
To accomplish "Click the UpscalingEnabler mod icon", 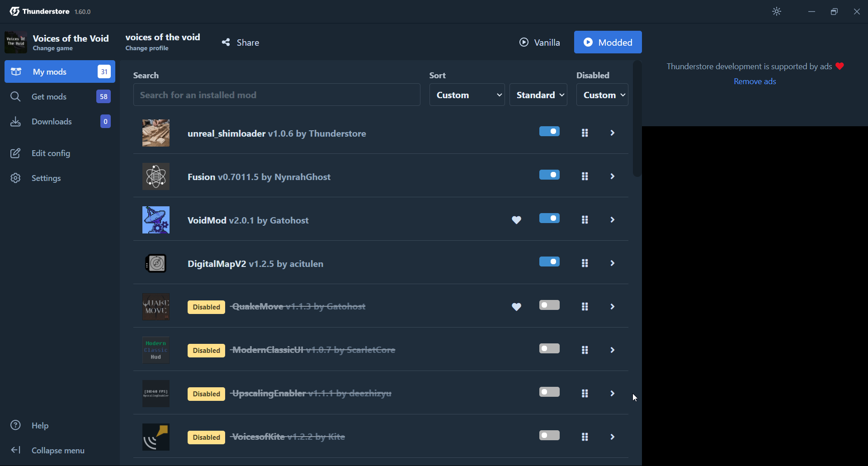I will pos(156,394).
